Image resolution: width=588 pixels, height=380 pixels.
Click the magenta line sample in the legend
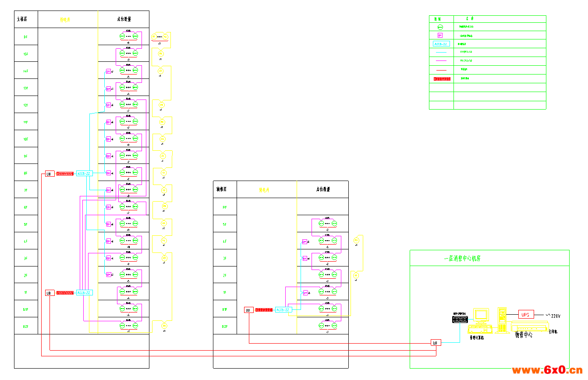tap(441, 61)
